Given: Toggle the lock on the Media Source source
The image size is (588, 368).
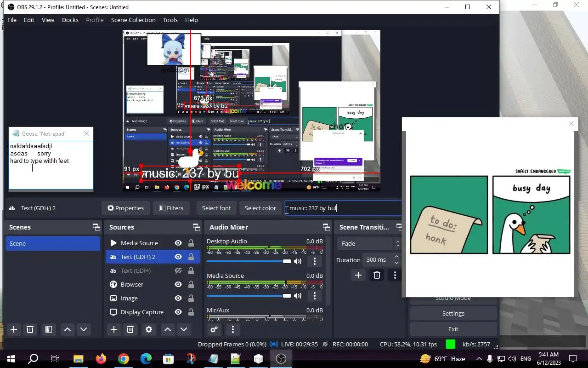Looking at the screenshot, I should tap(191, 243).
